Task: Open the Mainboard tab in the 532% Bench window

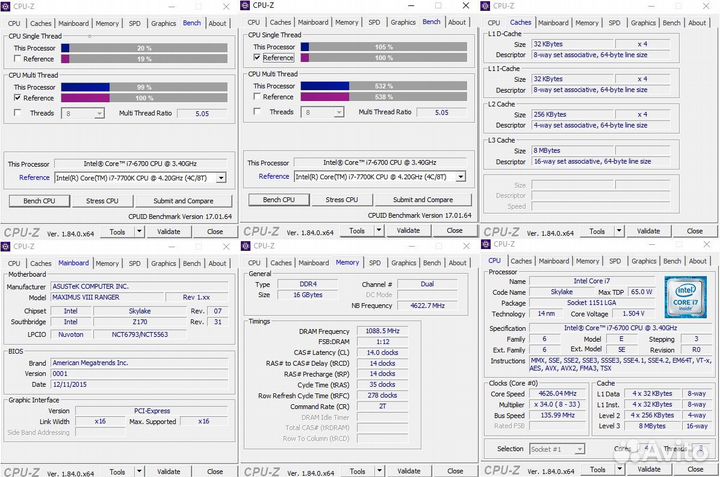Action: (313, 22)
